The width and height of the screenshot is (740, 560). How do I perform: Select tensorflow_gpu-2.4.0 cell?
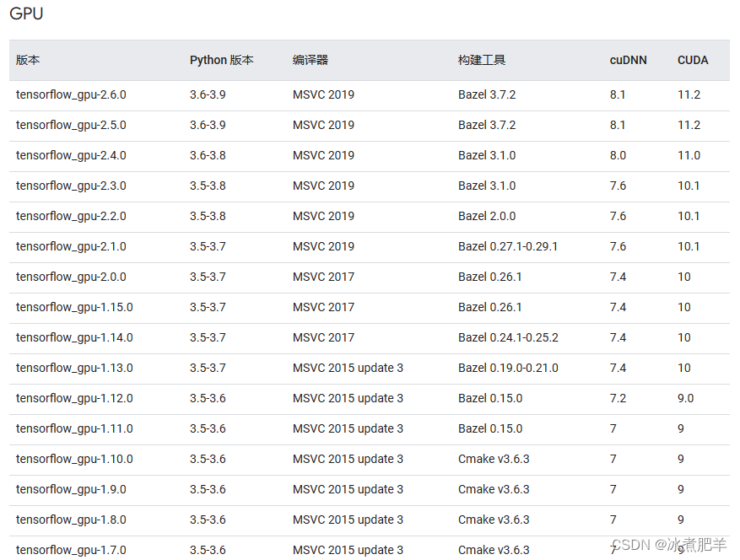pyautogui.click(x=71, y=155)
